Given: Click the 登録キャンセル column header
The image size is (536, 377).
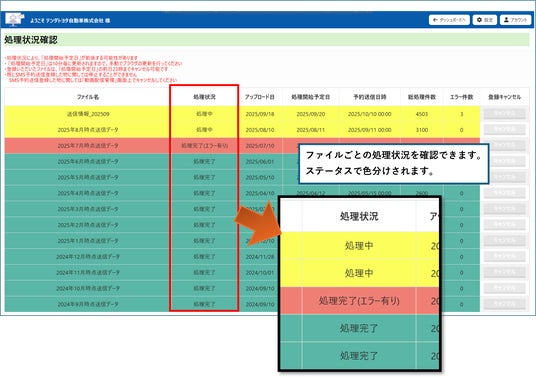Looking at the screenshot, I should [x=505, y=97].
